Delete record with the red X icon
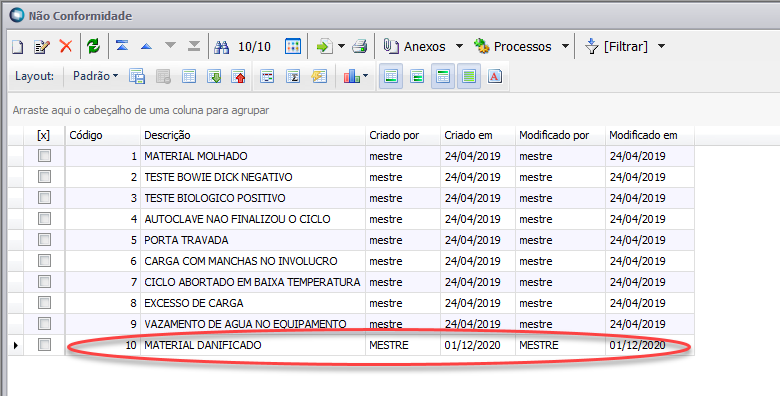Viewport: 780px width, 396px height. [x=66, y=46]
